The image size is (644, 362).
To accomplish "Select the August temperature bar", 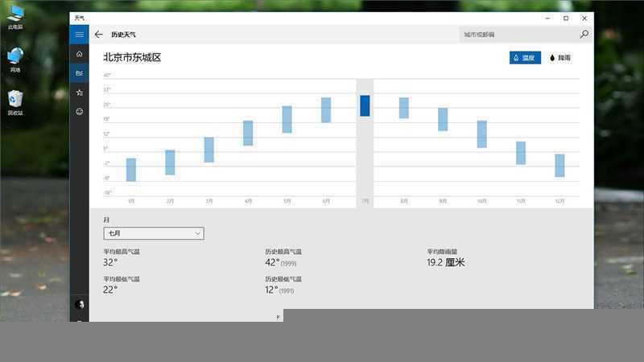I will click(404, 108).
